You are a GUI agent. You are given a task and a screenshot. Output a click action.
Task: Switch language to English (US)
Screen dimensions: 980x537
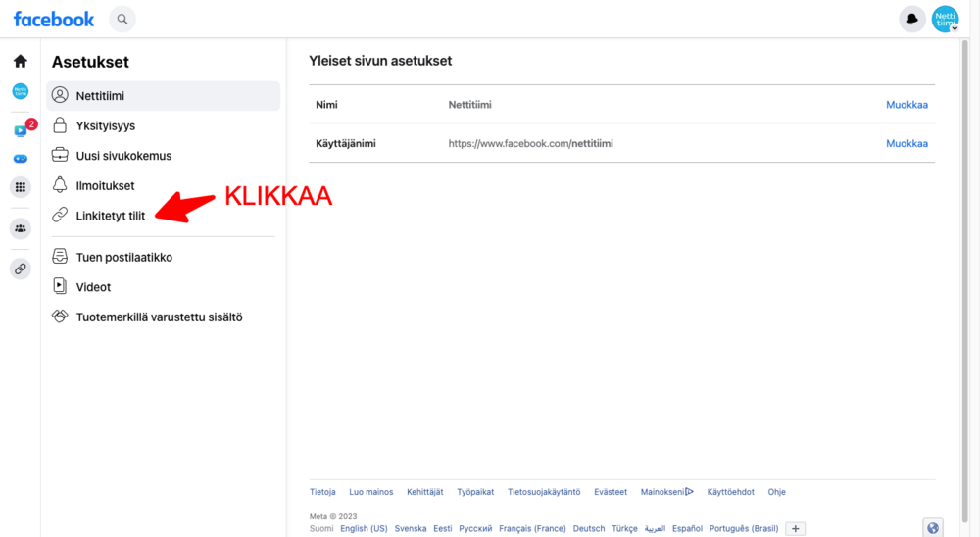tap(364, 529)
